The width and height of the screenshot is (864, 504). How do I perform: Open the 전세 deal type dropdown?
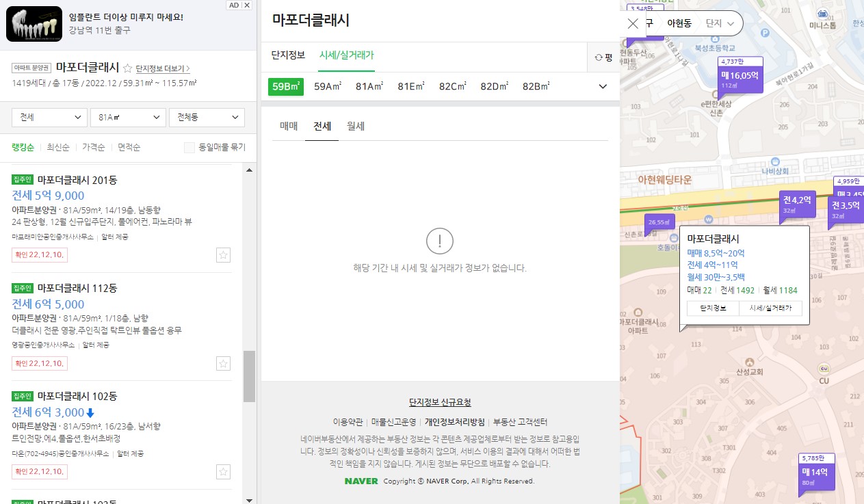coord(49,118)
